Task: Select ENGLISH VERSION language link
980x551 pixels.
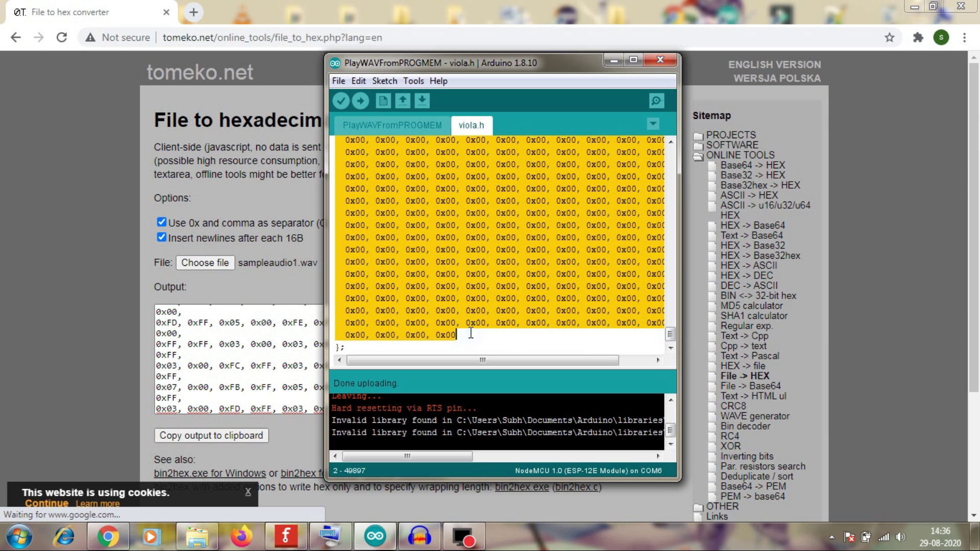Action: click(774, 65)
